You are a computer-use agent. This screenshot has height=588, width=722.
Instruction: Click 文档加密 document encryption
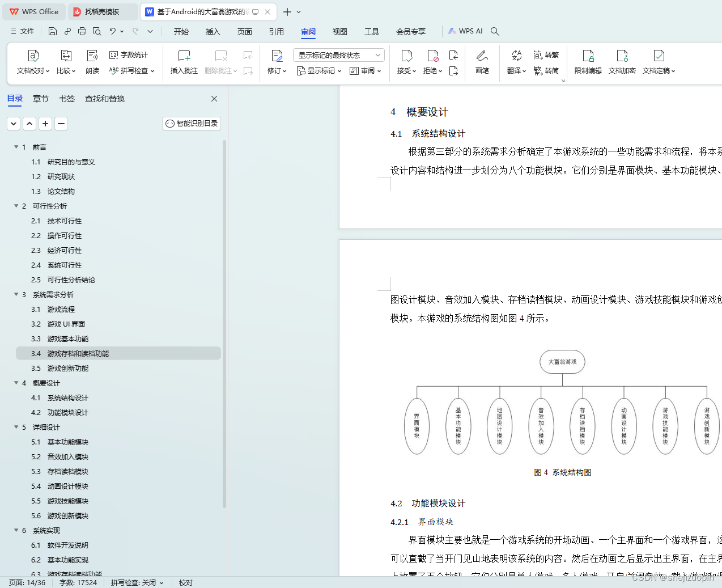(x=622, y=62)
